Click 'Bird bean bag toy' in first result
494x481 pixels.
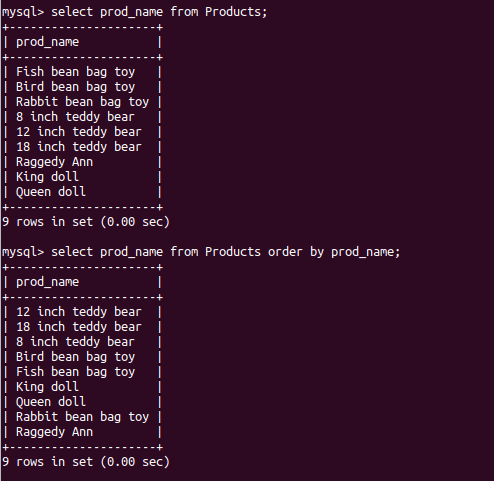tap(76, 87)
